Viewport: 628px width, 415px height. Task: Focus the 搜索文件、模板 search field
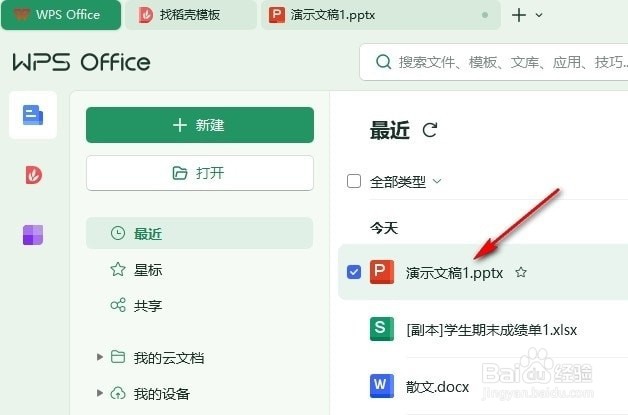pyautogui.click(x=494, y=62)
